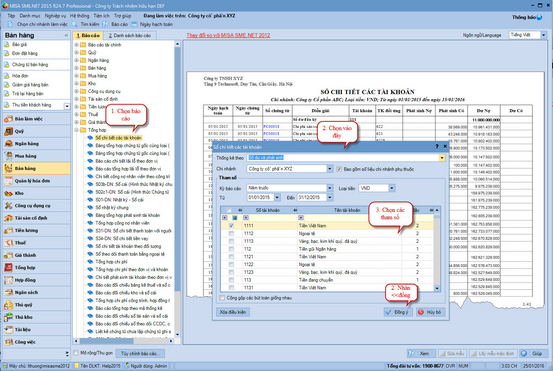The width and height of the screenshot is (553, 371).
Task: Open the Nghiệp vụ menu
Action: pos(55,16)
